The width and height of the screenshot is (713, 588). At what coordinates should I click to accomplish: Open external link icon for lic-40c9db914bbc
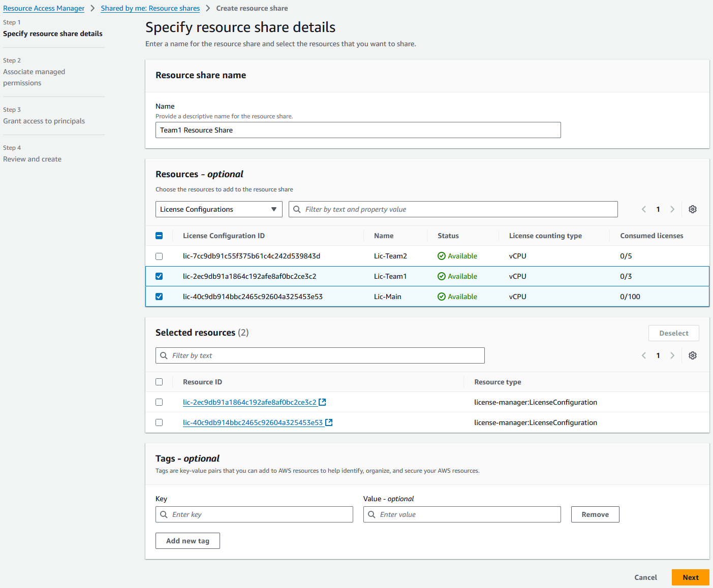point(329,422)
